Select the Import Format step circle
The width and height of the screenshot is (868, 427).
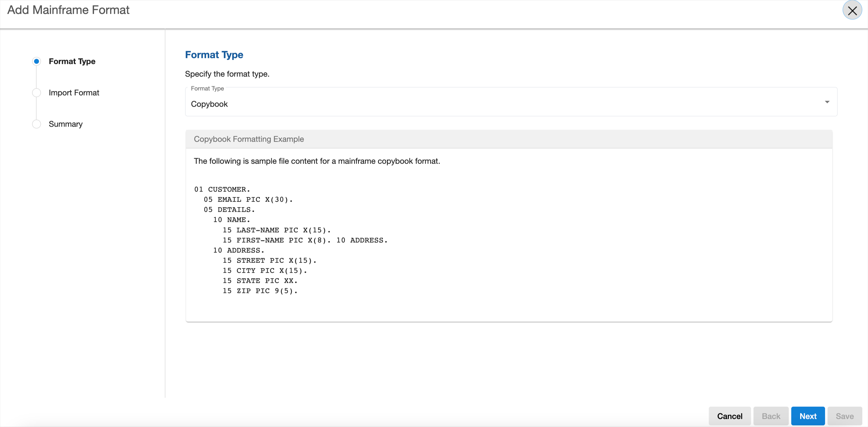pyautogui.click(x=36, y=93)
